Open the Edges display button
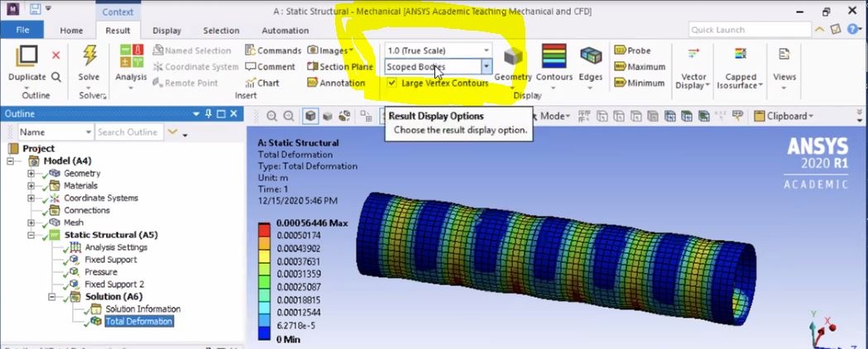Screen dimensions: 868x349 pos(591,66)
